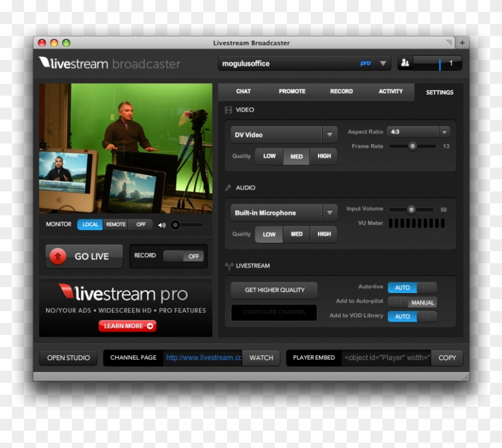Toggle the Record switch on
This screenshot has height=448, width=502.
coord(183,256)
